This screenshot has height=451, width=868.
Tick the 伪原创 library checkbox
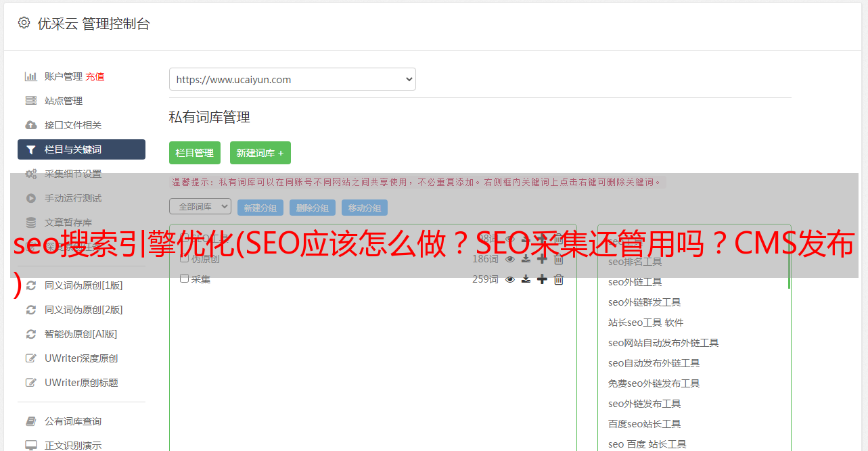pyautogui.click(x=184, y=258)
